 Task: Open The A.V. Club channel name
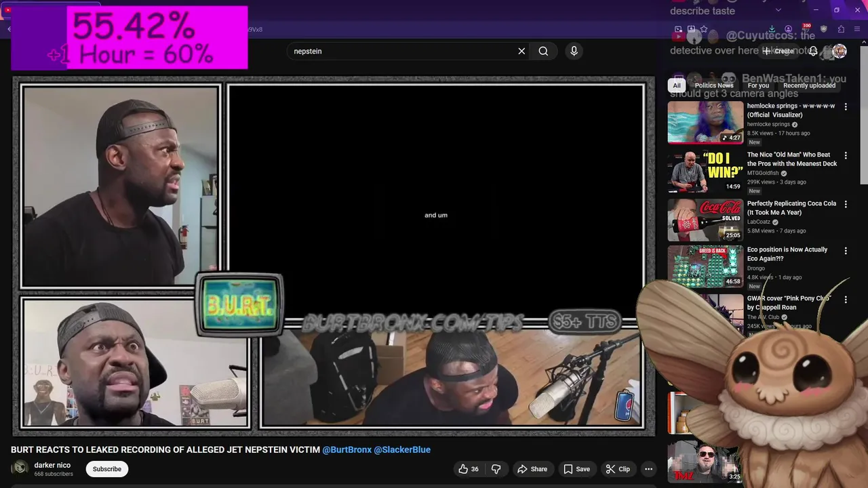763,317
